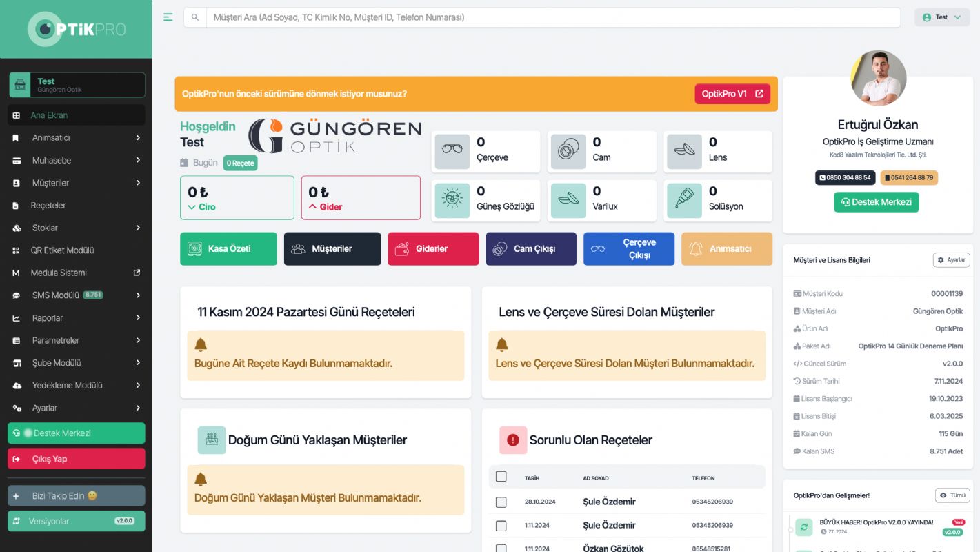Click the 0850 304 88 54 phone badge
Viewport: 980px width, 552px height.
coord(846,178)
